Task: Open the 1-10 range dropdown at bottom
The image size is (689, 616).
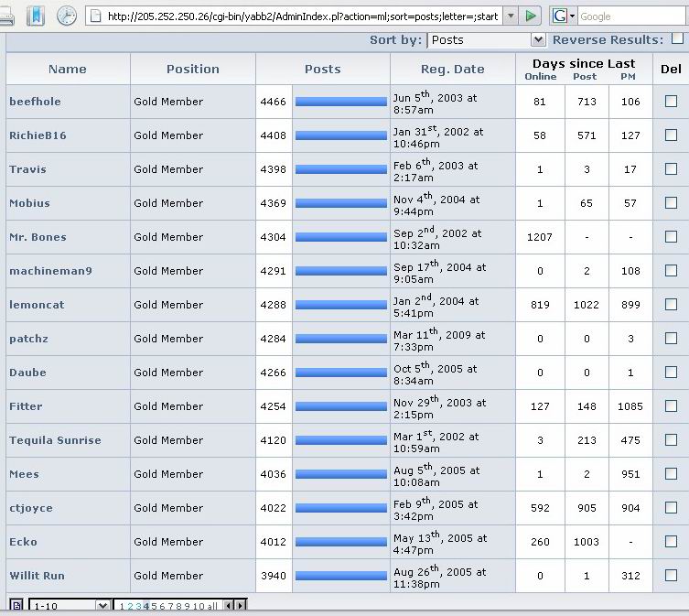Action: coord(103,605)
